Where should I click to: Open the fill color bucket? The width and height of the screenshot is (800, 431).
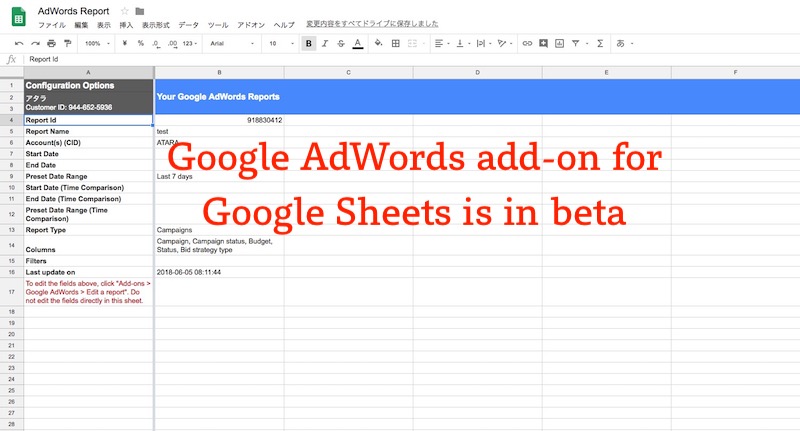378,43
